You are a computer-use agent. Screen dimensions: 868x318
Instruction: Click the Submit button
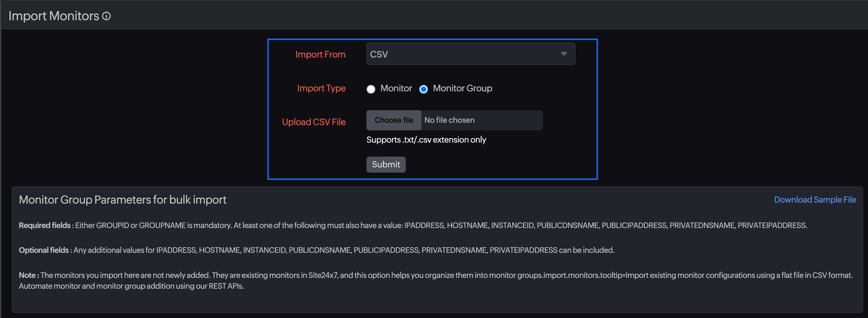pyautogui.click(x=386, y=164)
